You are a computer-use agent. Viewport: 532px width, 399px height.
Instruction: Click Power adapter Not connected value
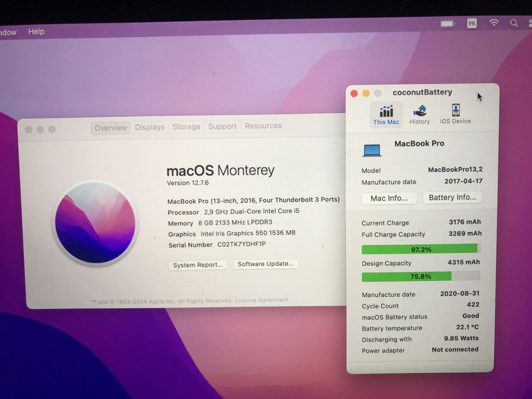[455, 349]
